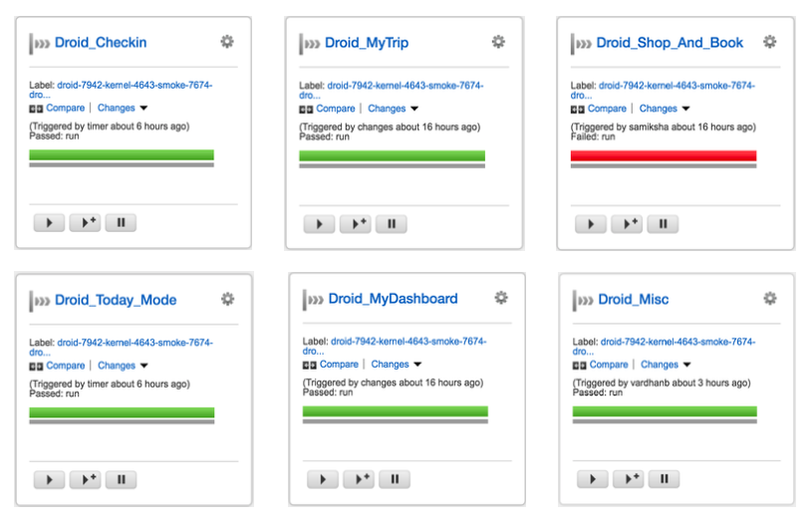
Task: Expand Changes dropdown on Droid_Checkin
Action: point(124,109)
